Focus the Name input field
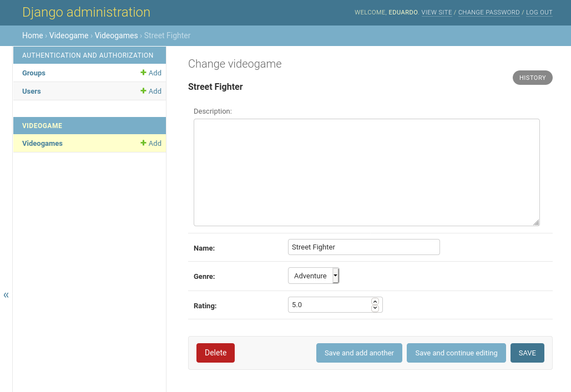This screenshot has width=571, height=392. [363, 247]
